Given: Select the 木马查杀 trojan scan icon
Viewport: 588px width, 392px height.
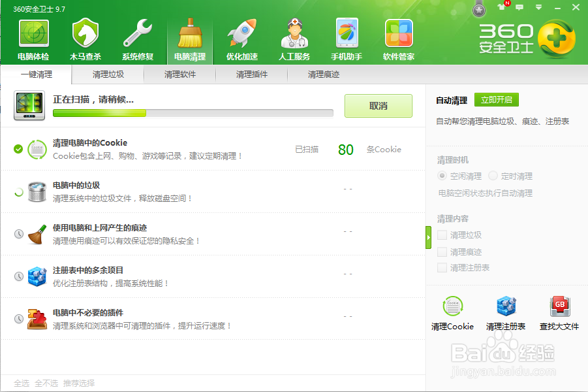Looking at the screenshot, I should pyautogui.click(x=85, y=37).
